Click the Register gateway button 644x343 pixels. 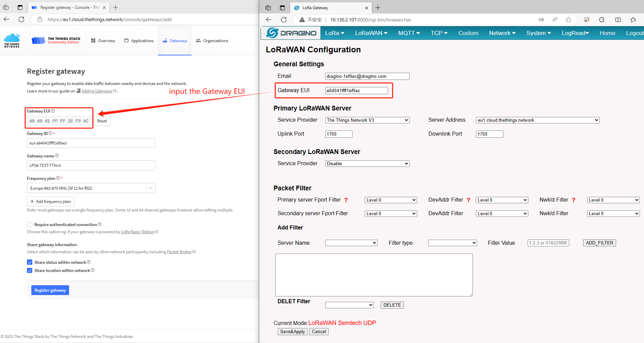(50, 290)
